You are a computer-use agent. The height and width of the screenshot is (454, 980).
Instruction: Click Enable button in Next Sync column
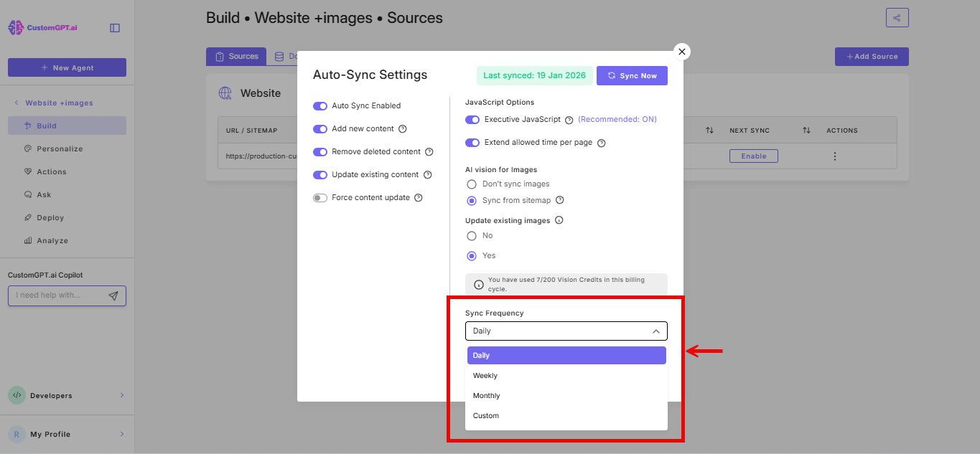(x=754, y=156)
